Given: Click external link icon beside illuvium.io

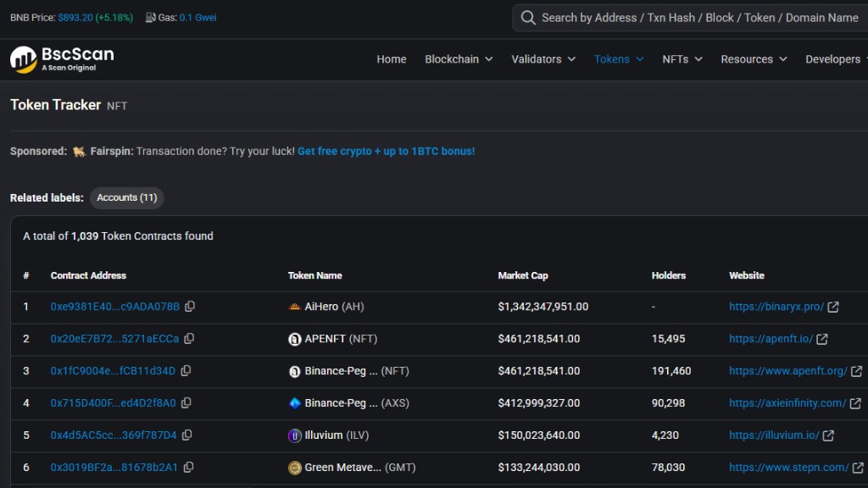Looking at the screenshot, I should pos(828,435).
